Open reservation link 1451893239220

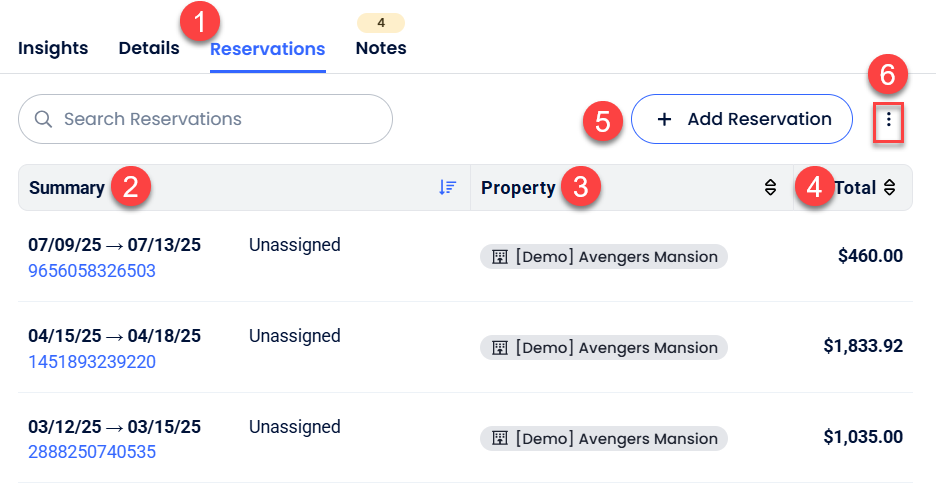tap(92, 362)
